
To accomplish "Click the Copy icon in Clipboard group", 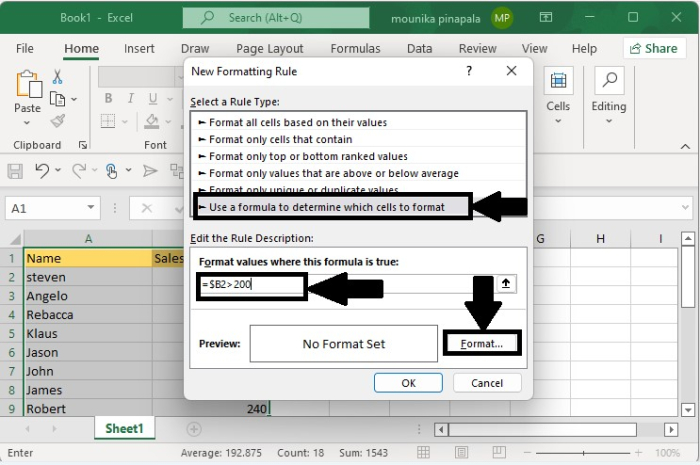I will pos(57,99).
